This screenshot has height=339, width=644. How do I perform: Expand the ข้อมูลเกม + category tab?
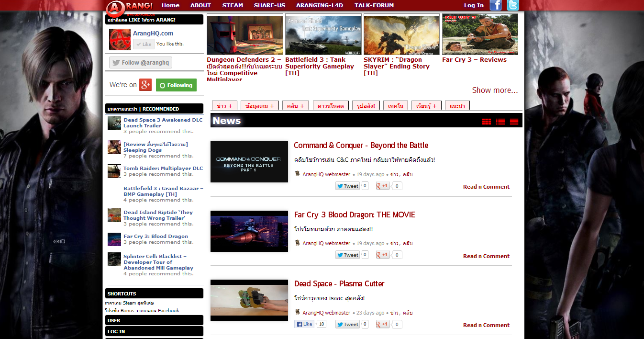[259, 106]
